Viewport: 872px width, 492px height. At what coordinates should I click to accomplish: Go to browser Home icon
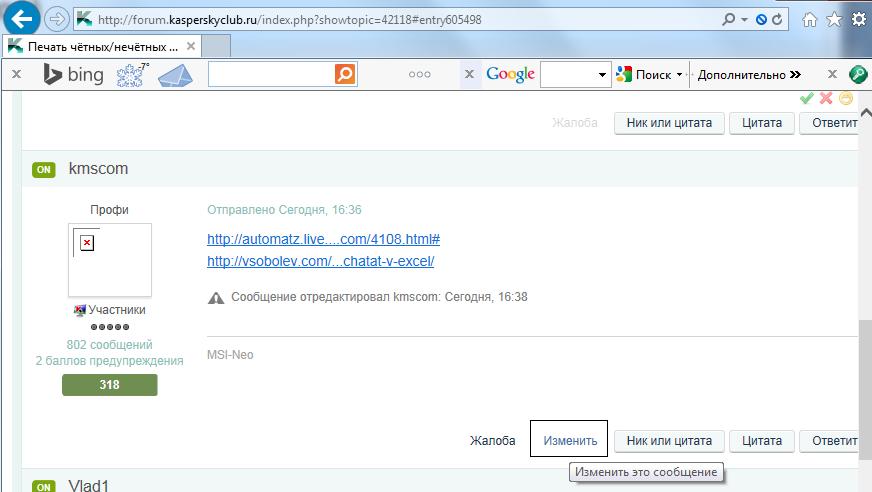click(x=810, y=19)
